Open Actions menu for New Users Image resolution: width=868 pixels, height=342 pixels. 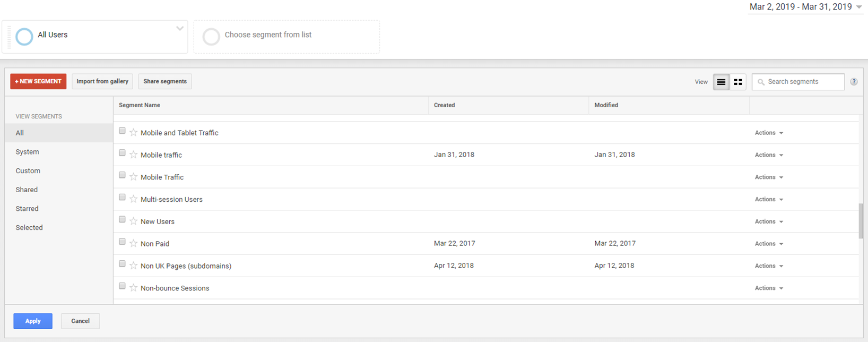click(769, 221)
